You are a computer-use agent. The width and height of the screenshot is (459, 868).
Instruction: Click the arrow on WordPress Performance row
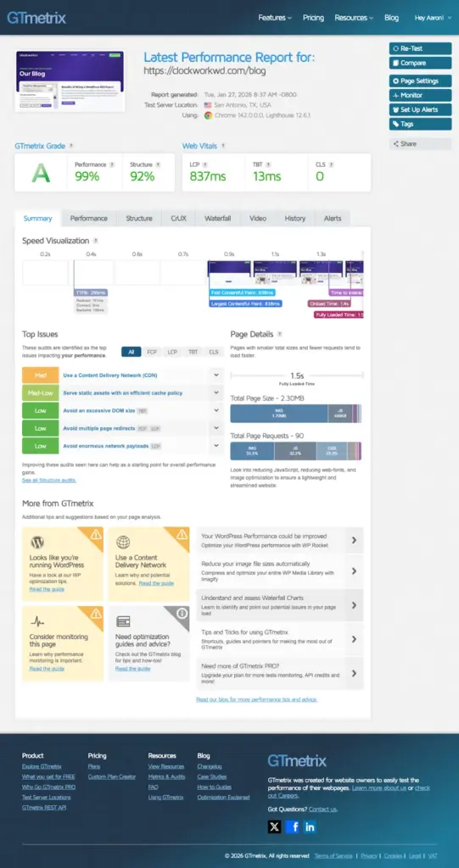click(354, 540)
